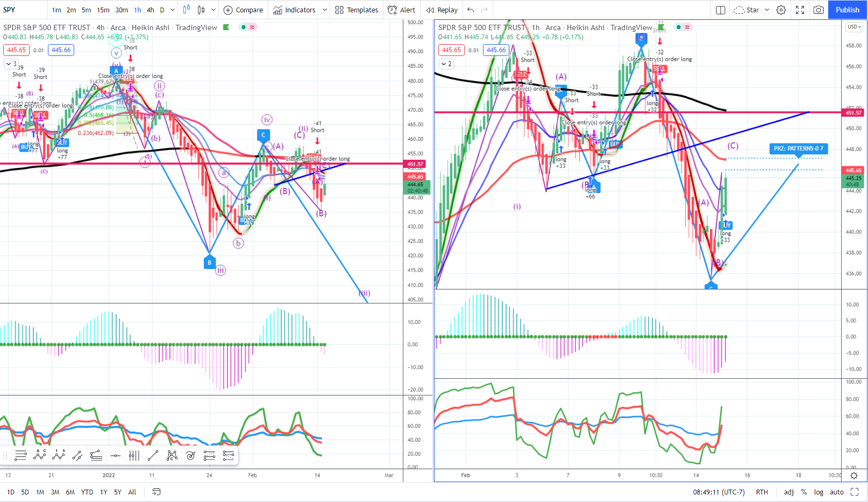
Task: Select the Fib Time Zone tool
Action: (x=134, y=456)
